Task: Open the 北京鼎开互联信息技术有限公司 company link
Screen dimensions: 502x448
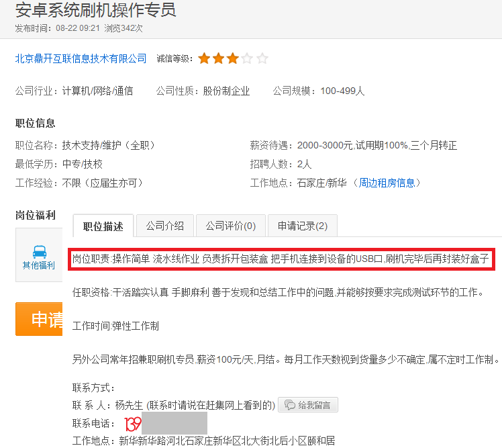Action: [81, 58]
